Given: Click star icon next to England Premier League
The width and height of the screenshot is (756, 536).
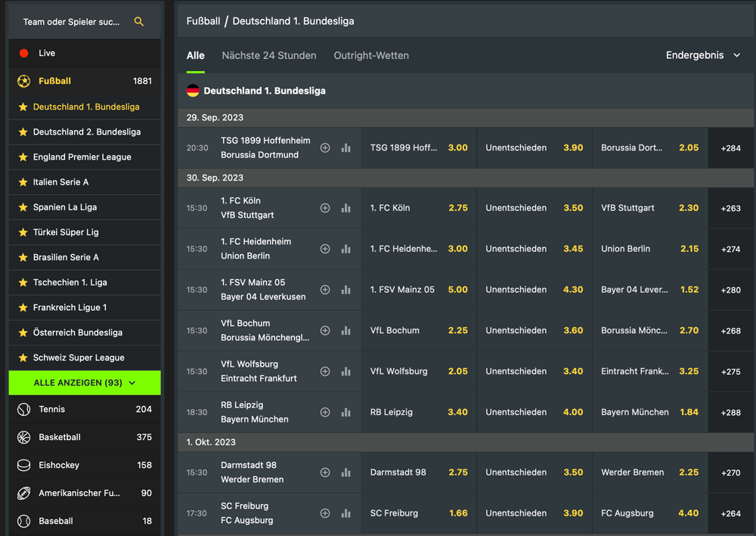Looking at the screenshot, I should [23, 157].
